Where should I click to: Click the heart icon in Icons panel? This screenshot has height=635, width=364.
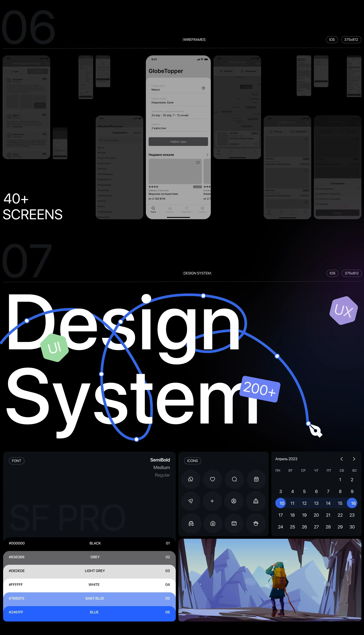(212, 479)
